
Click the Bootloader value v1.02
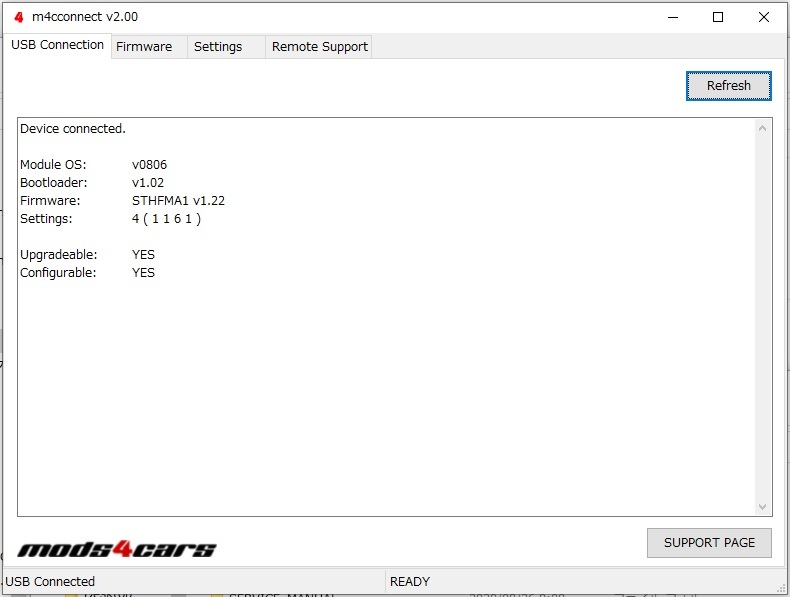(x=148, y=183)
